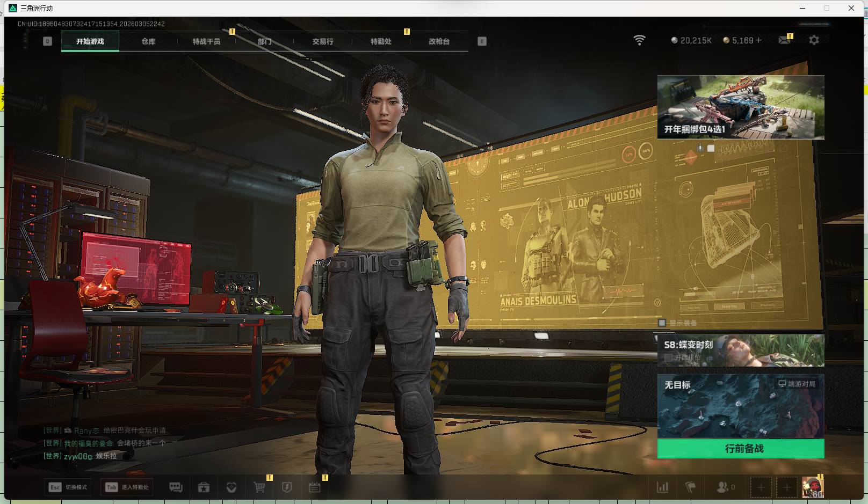Minimize the 三角洲行动 window
This screenshot has height=504, width=868.
coord(803,8)
